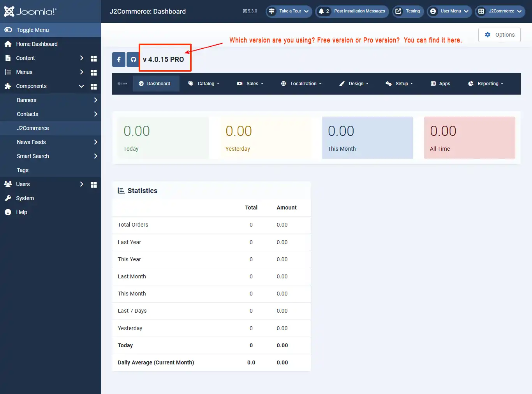This screenshot has height=394, width=532.
Task: Click the Today sales card
Action: click(x=163, y=138)
